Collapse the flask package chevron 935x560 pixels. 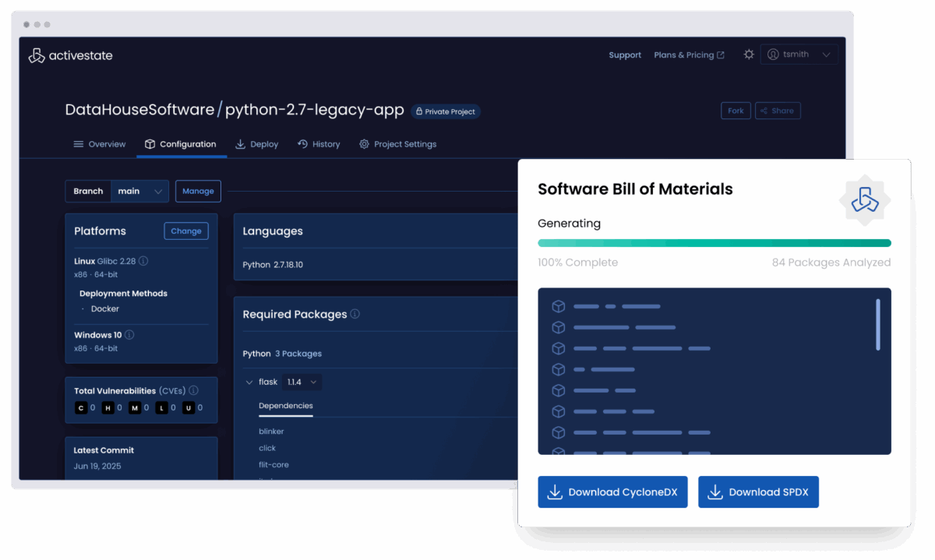tap(249, 382)
